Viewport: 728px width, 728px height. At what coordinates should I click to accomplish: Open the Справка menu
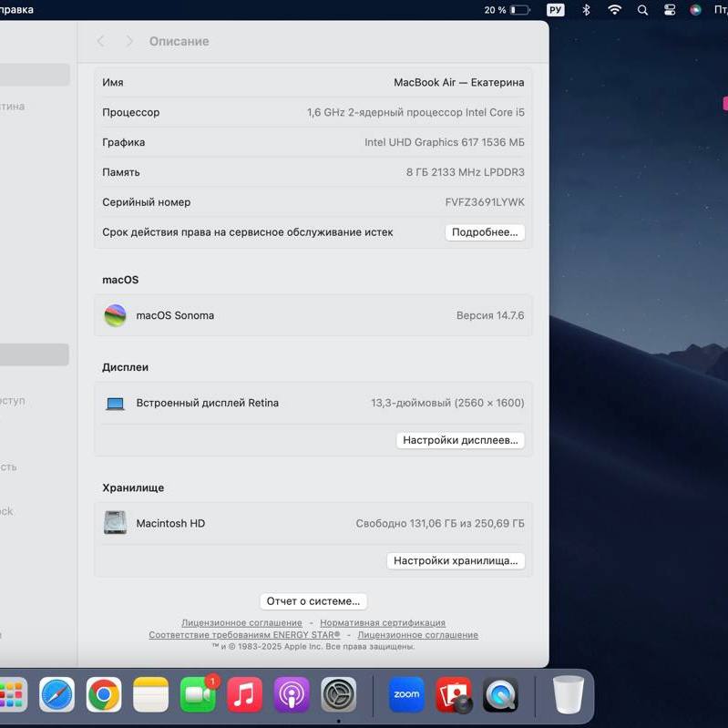click(16, 10)
